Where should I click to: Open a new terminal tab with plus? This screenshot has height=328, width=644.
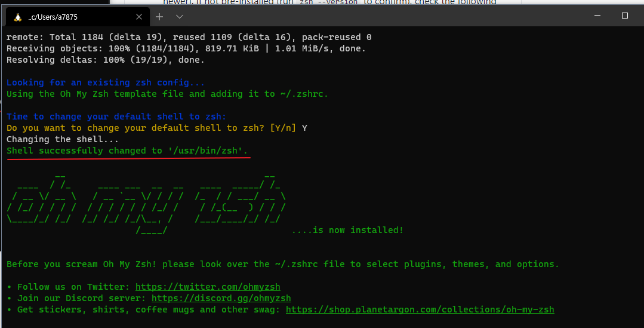159,17
